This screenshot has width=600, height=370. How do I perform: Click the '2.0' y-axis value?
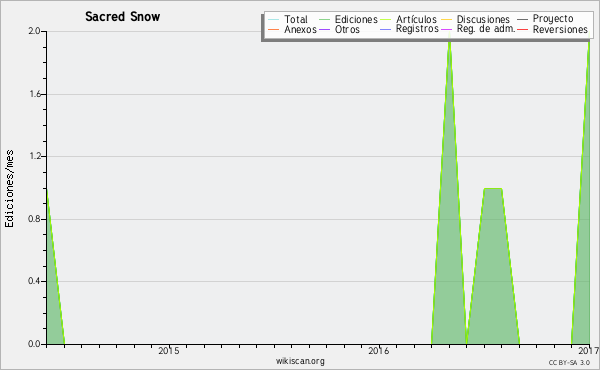[34, 31]
